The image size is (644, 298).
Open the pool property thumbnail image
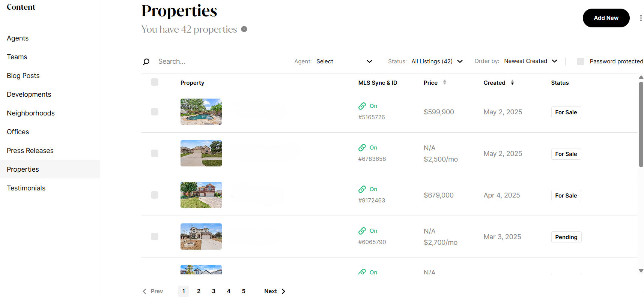coord(201,112)
